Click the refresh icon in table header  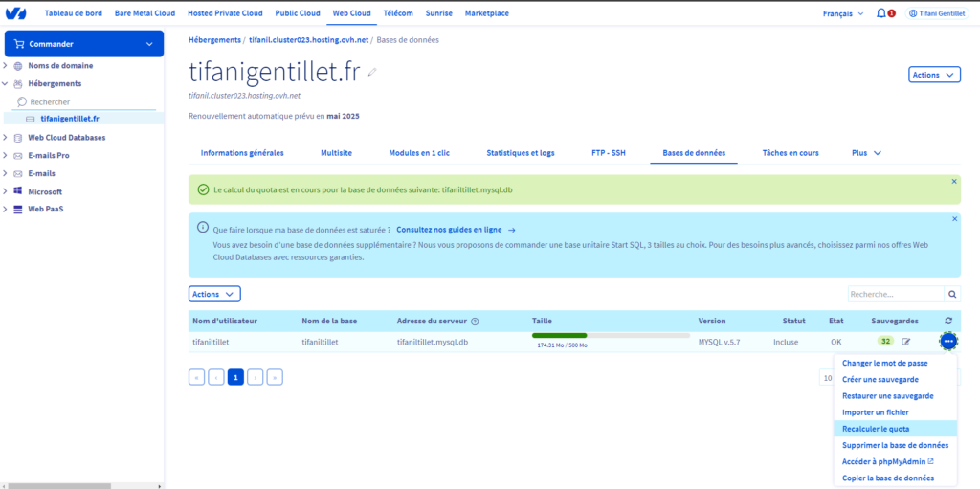tap(947, 322)
